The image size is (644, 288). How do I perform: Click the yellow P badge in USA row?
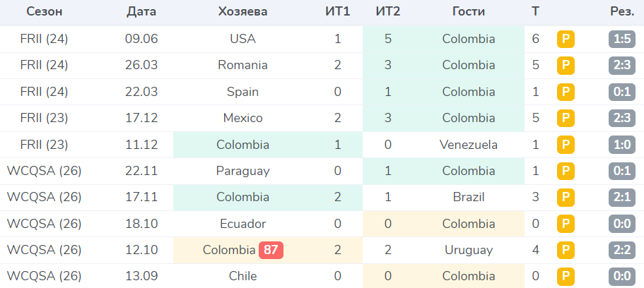tap(566, 39)
